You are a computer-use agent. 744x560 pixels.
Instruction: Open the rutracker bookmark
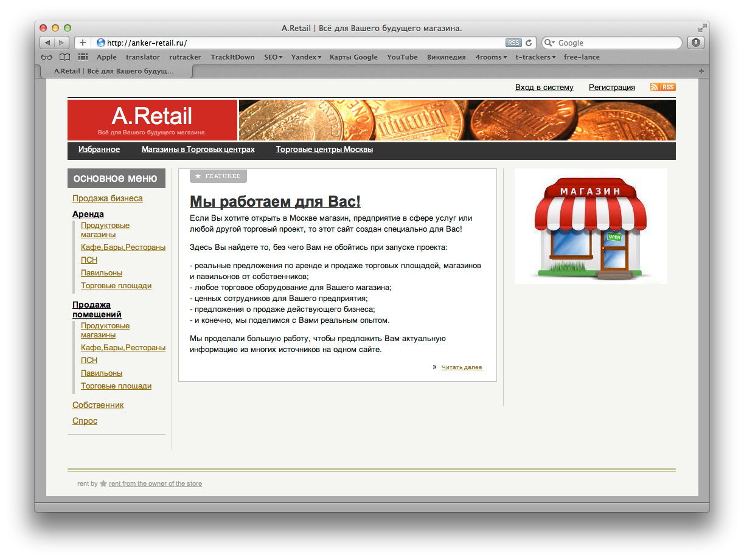186,57
